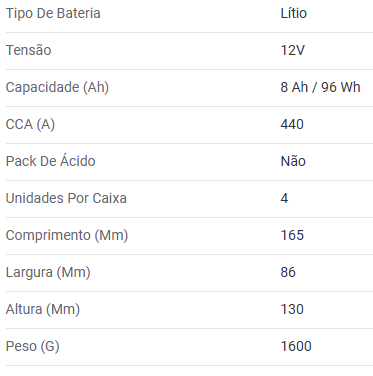Click the Peso (G) label
The height and width of the screenshot is (376, 373).
pos(33,347)
